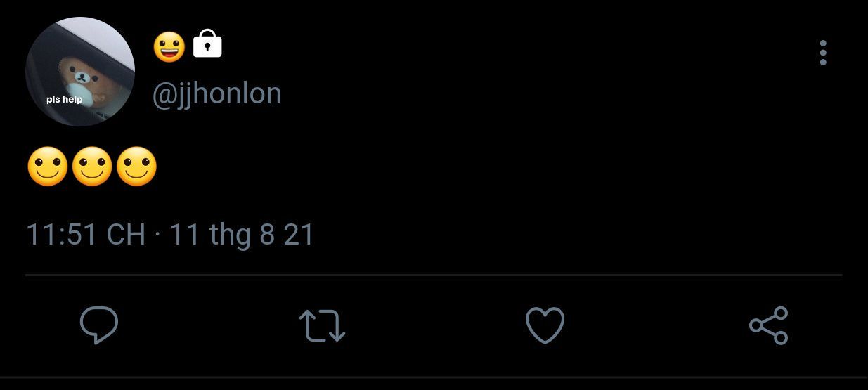The width and height of the screenshot is (868, 390).
Task: Select the grinning emoji display name
Action: coord(169,46)
